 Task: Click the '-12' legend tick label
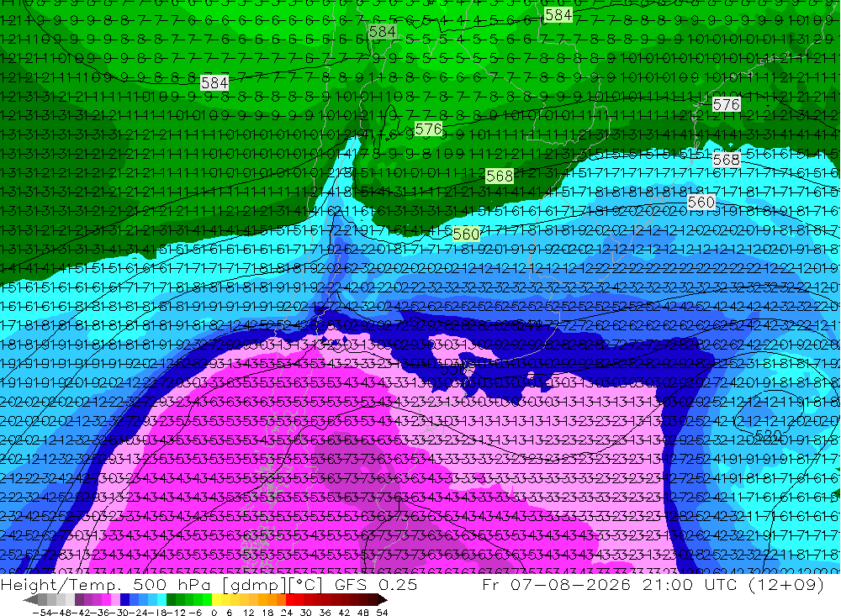(176, 613)
